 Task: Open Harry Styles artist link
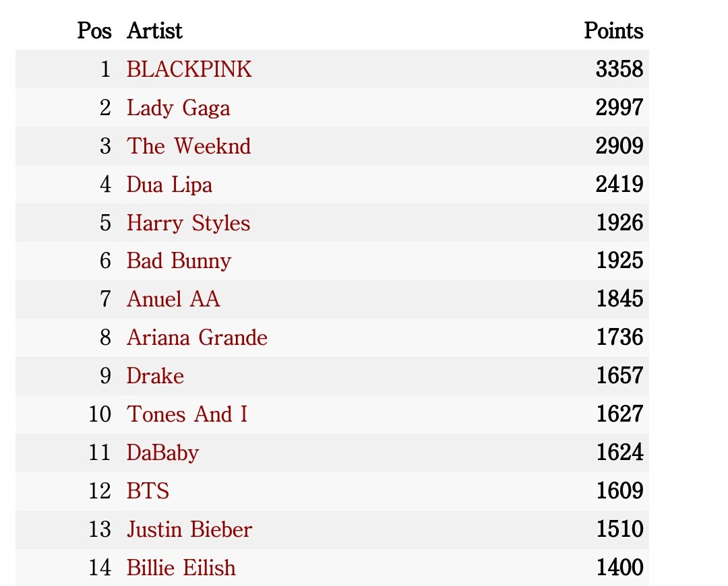click(x=188, y=223)
